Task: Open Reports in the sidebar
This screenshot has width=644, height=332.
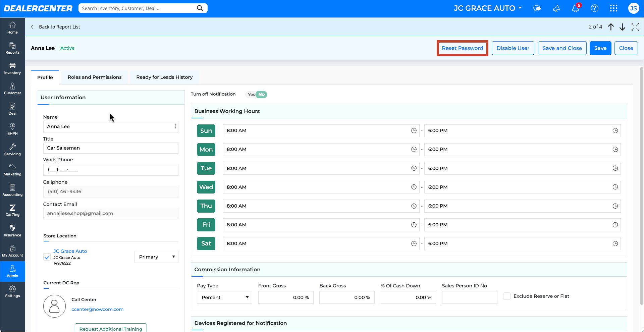Action: 12,48
